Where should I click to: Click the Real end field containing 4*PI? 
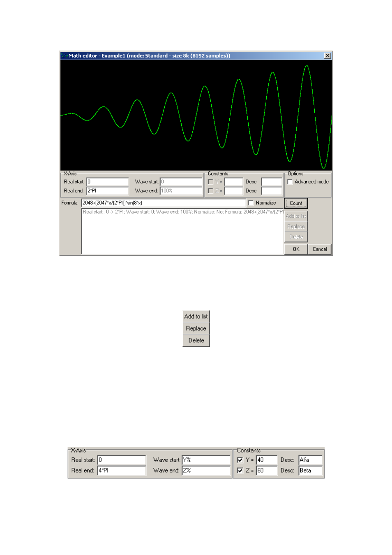[122, 470]
